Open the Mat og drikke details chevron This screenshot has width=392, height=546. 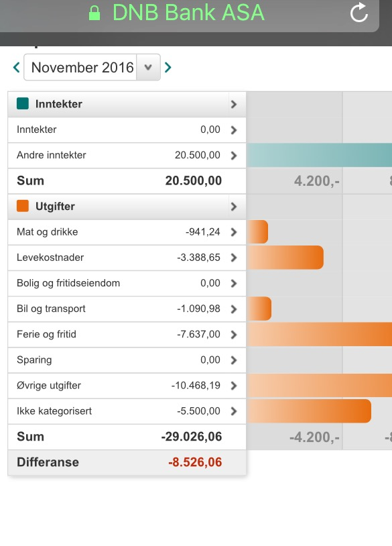point(234,232)
